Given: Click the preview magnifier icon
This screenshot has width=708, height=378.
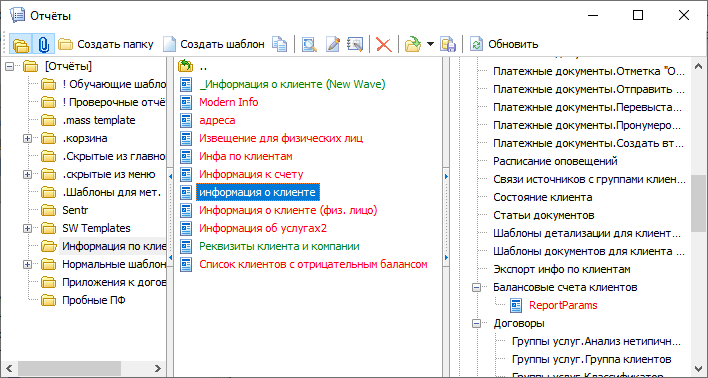Looking at the screenshot, I should 309,44.
